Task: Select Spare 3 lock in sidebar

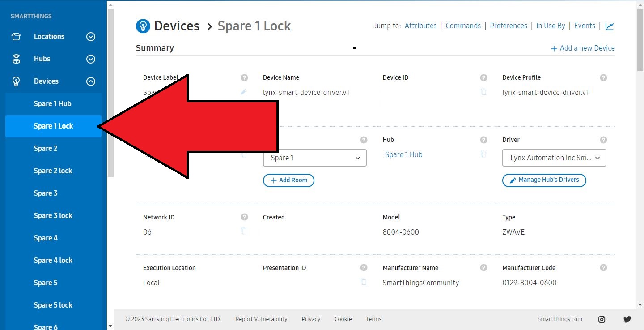Action: [x=53, y=216]
